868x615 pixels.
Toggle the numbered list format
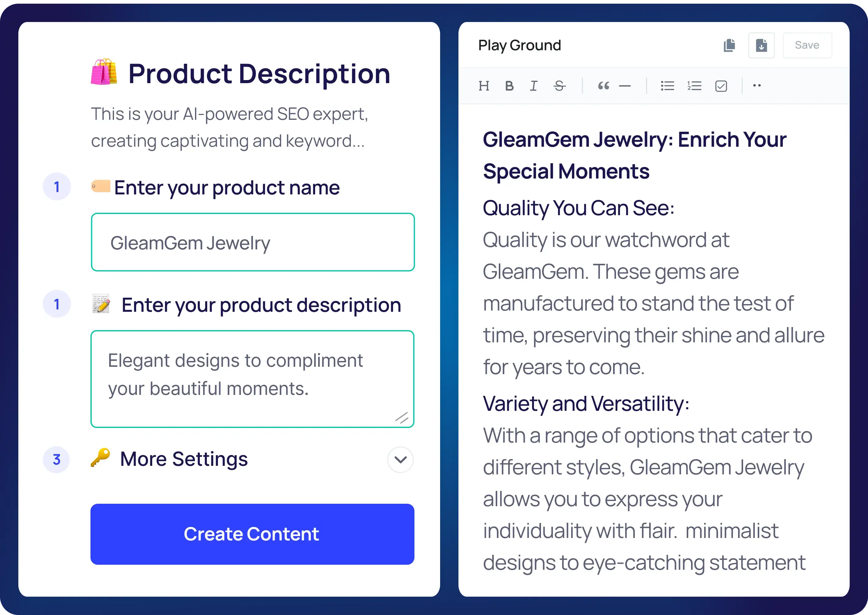coord(694,86)
